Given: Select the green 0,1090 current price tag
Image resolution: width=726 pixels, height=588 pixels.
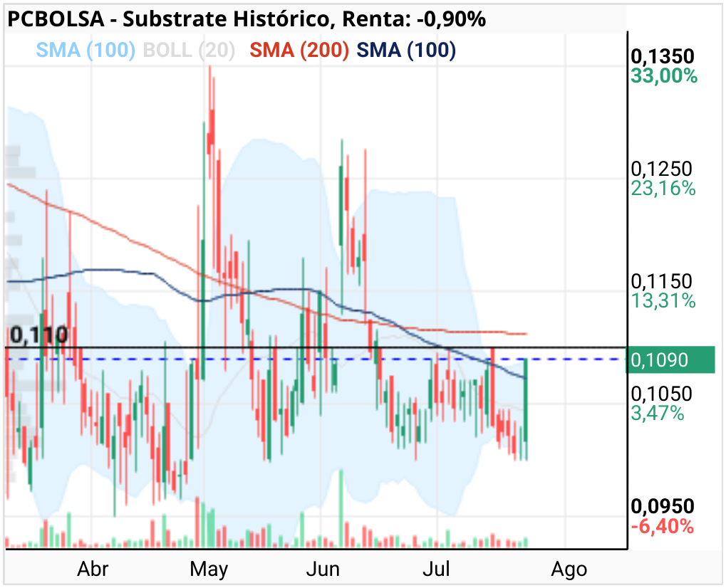Looking at the screenshot, I should click(x=670, y=360).
